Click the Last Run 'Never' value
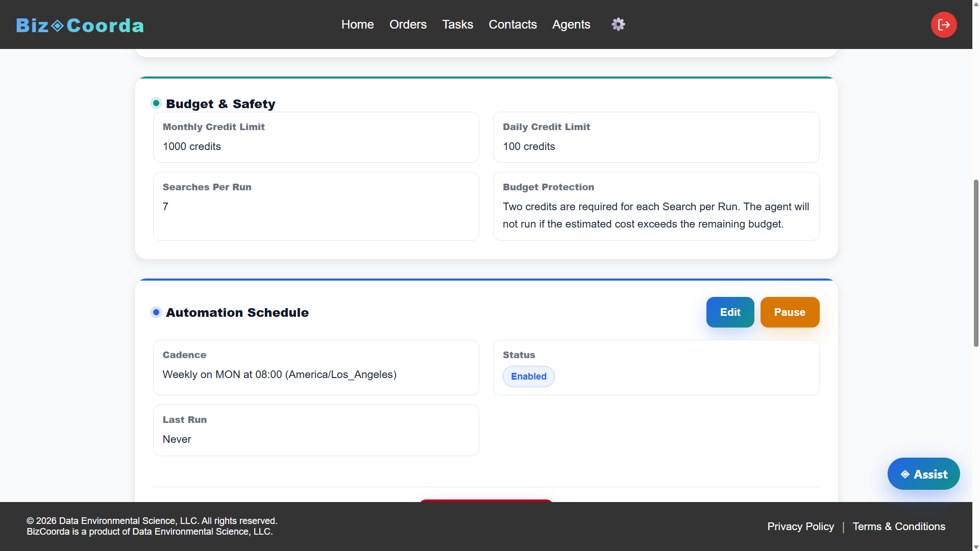This screenshot has height=551, width=980. 177,439
